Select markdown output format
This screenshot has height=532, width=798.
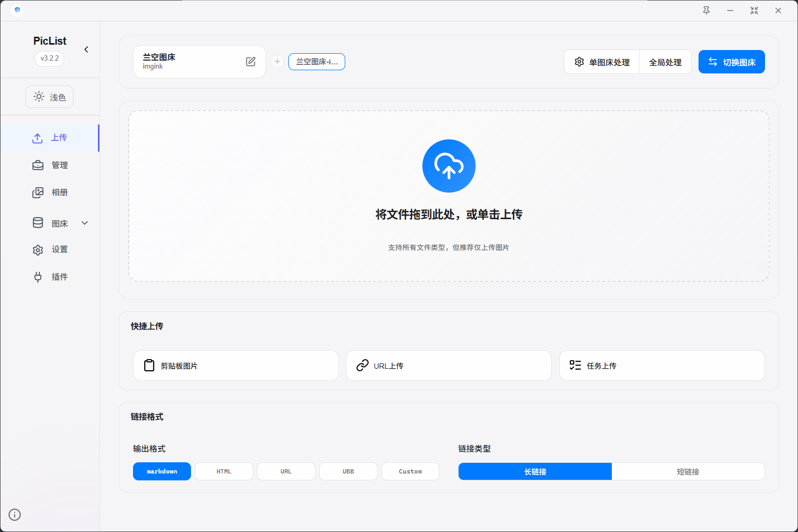tap(162, 471)
